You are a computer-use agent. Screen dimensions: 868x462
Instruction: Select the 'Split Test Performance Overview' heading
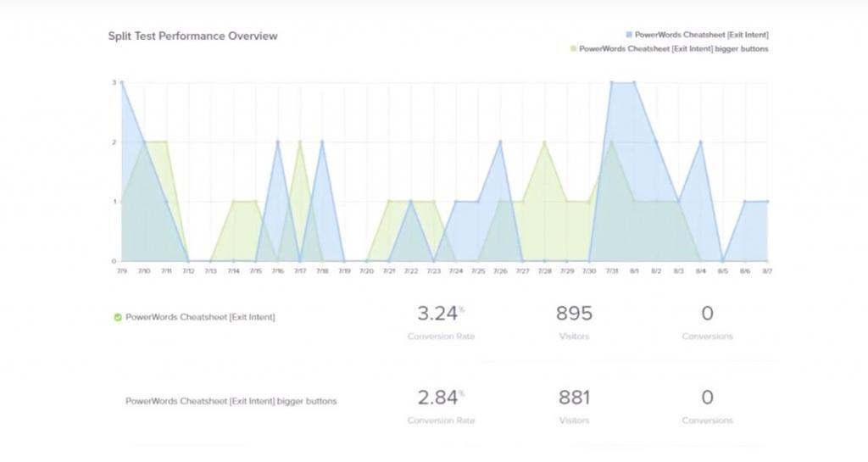[192, 36]
